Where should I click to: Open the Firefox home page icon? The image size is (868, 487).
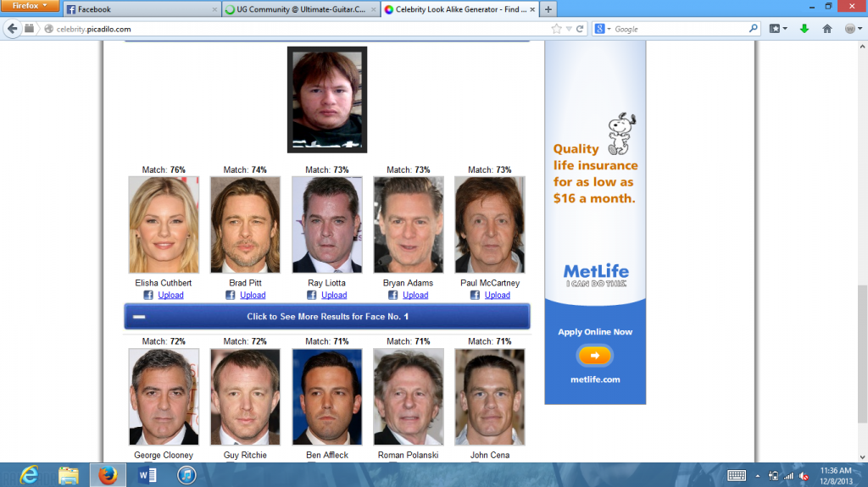pyautogui.click(x=827, y=29)
